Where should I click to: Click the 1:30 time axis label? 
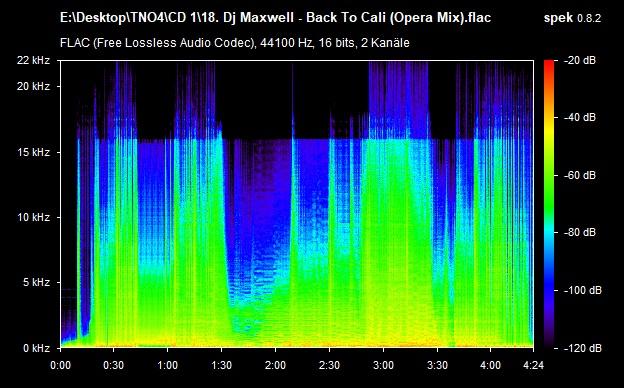221,365
